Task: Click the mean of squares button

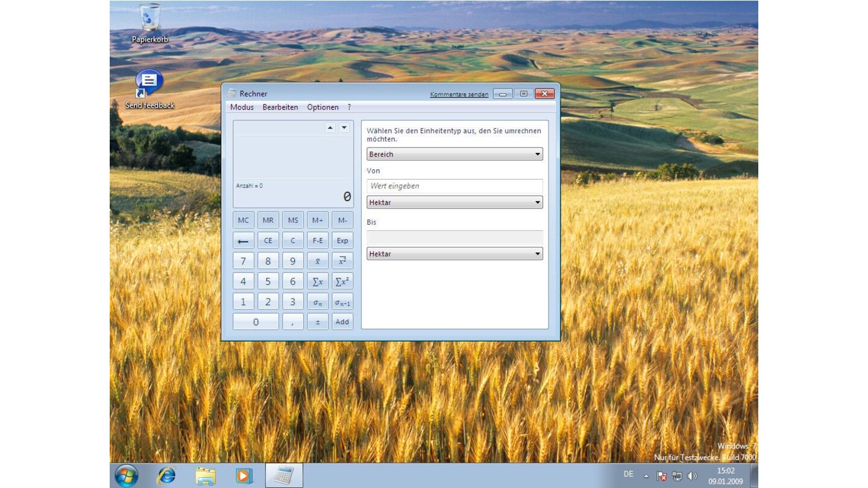Action: pos(342,260)
